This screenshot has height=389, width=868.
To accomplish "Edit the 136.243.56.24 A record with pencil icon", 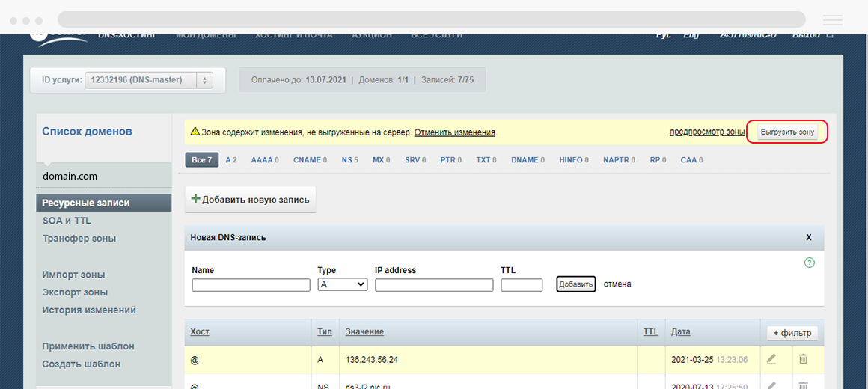I will [771, 359].
